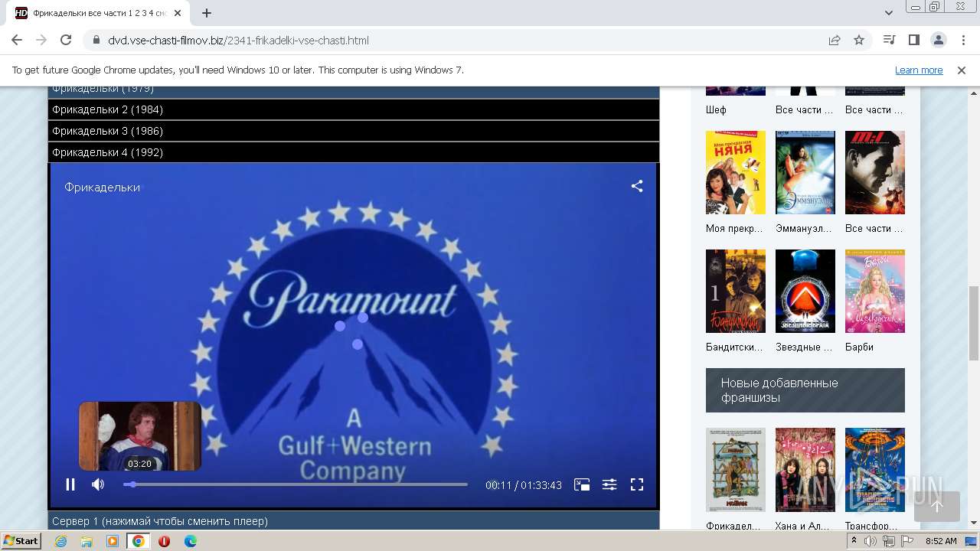Switch player via Сервер 1 bar
Viewport: 980px width, 551px height.
(x=353, y=521)
